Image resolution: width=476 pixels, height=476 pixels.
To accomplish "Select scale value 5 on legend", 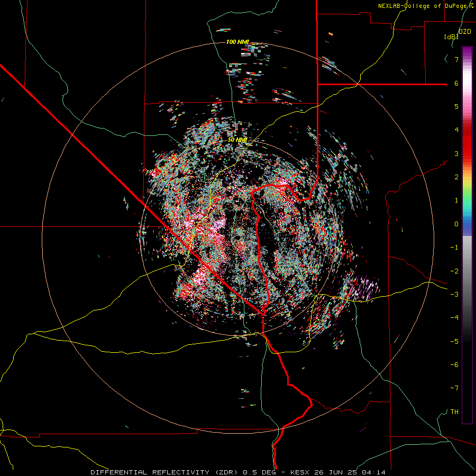I will 456,106.
